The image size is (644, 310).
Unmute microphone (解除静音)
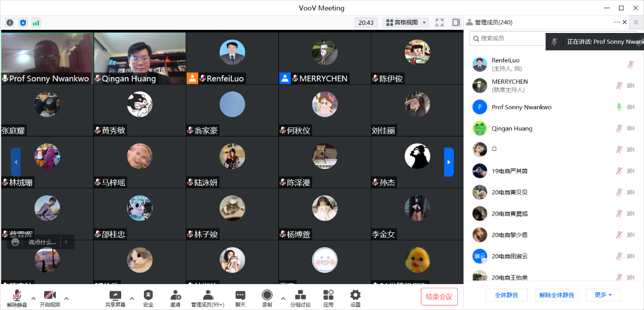(17, 298)
